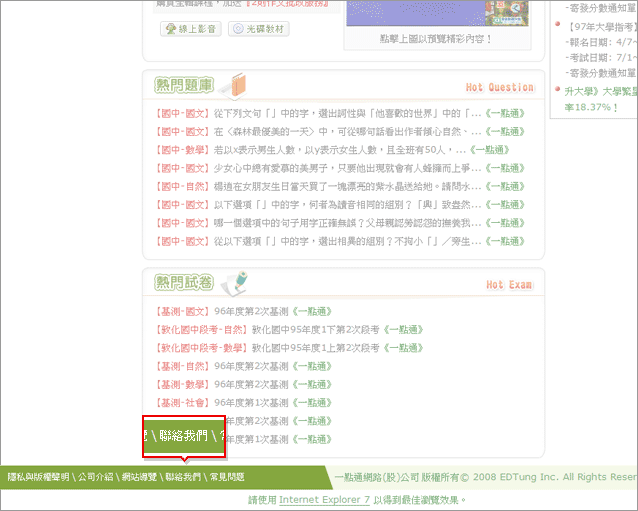This screenshot has width=638, height=511.
Task: Open the 公司介紹 footer link
Action: 96,478
